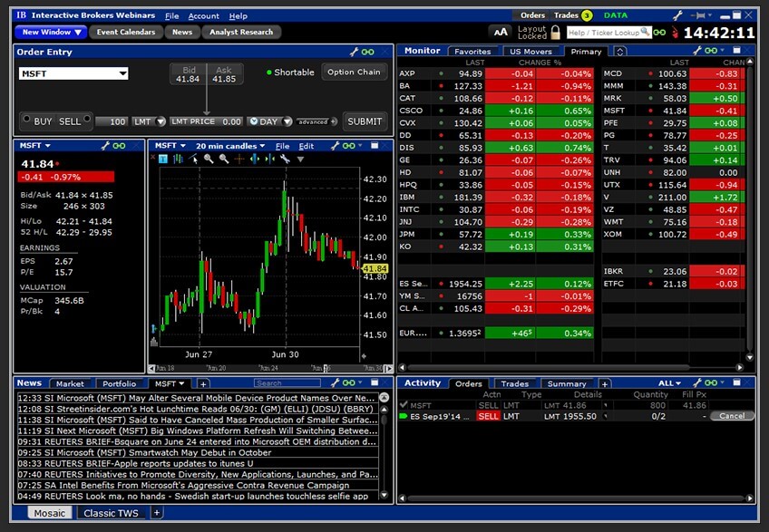Open Monitor panel wrench settings
The height and width of the screenshot is (532, 769).
point(696,50)
